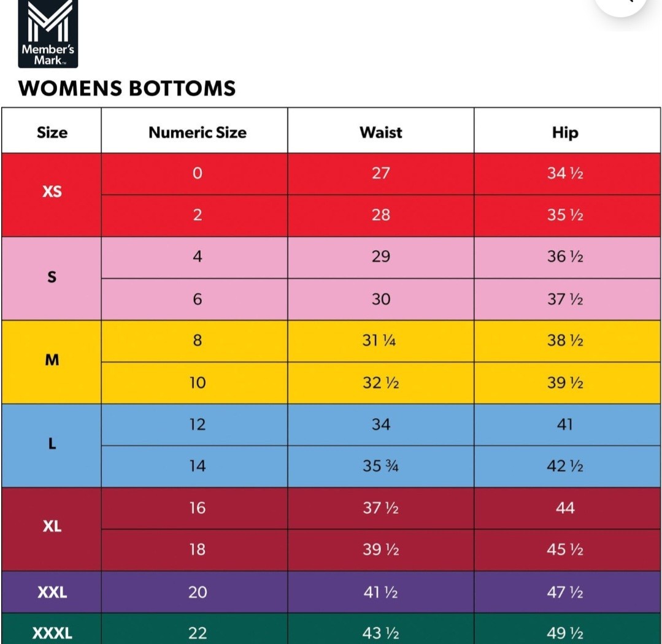The width and height of the screenshot is (662, 644).
Task: Click the Member's Mark logo
Action: [48, 34]
